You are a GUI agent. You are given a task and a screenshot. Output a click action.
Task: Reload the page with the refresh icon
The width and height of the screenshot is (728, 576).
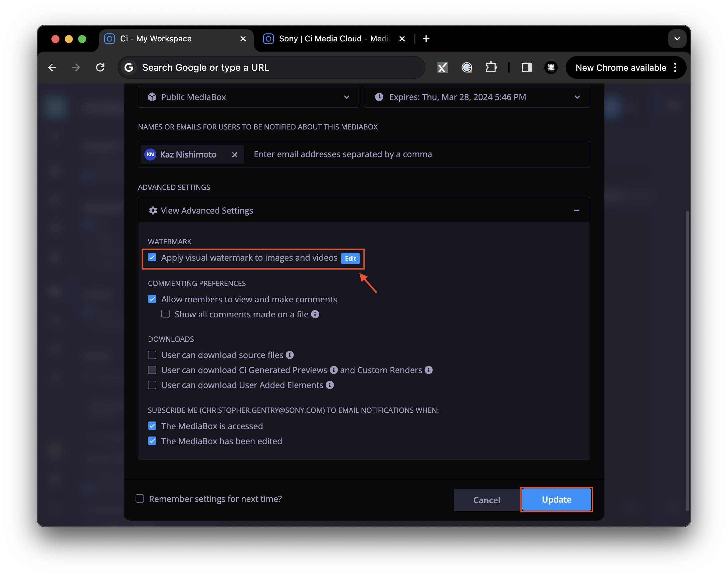pos(100,67)
